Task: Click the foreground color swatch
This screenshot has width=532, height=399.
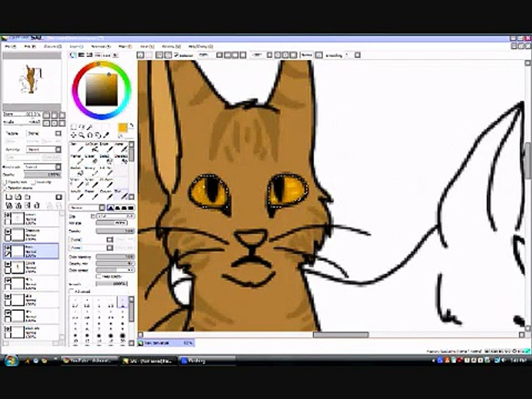Action: (x=122, y=128)
